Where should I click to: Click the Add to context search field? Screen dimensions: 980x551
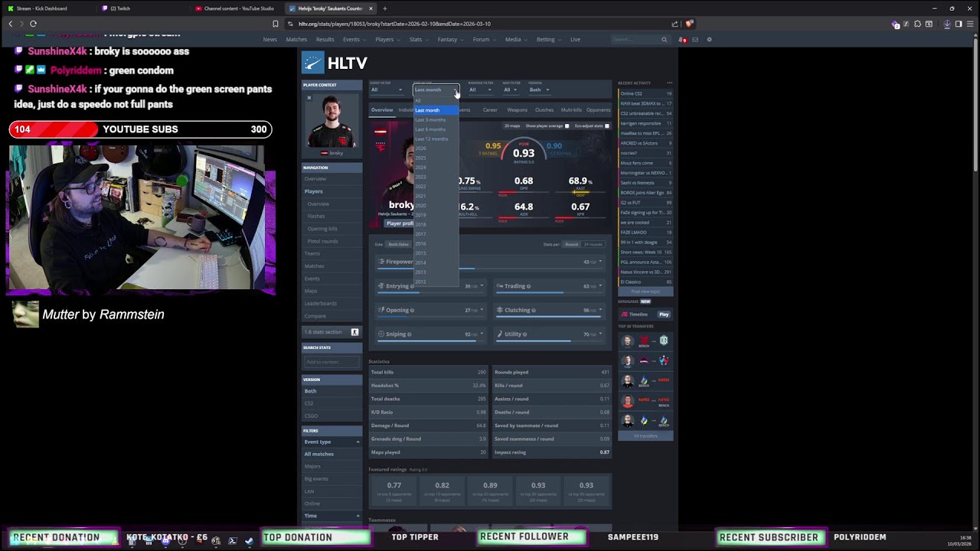[x=332, y=361]
